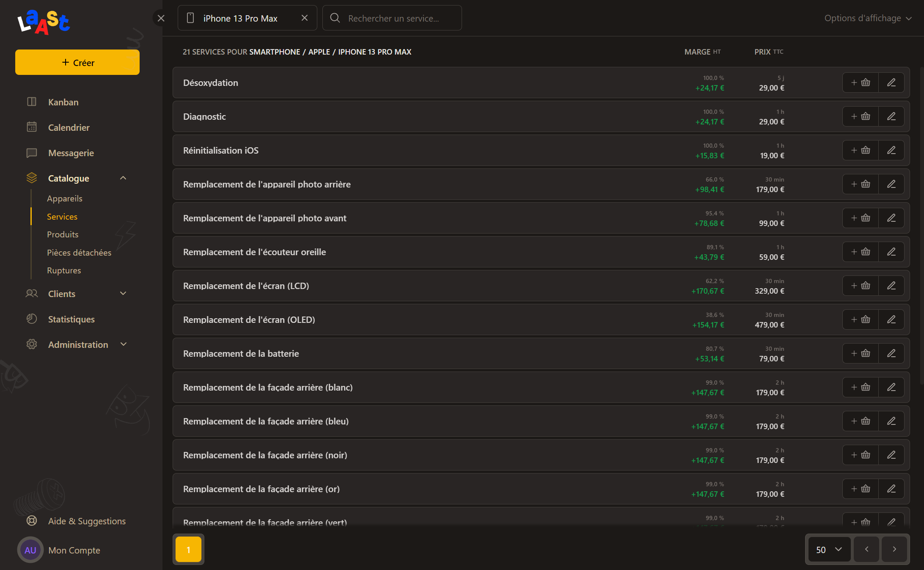This screenshot has height=570, width=924.
Task: Click the LAST logo
Action: point(44,22)
